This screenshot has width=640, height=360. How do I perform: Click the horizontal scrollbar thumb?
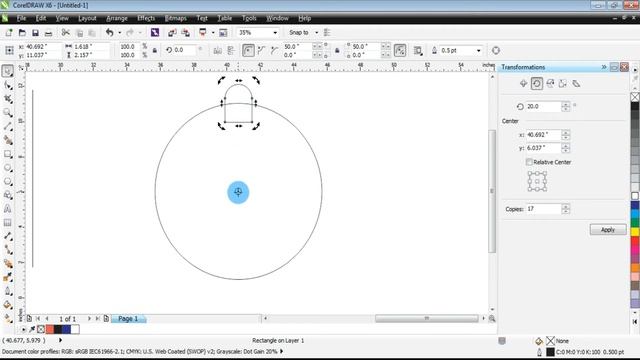point(427,318)
